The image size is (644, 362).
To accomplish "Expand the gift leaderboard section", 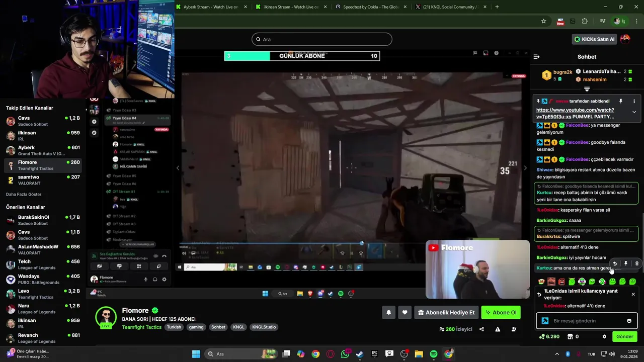I will [587, 89].
